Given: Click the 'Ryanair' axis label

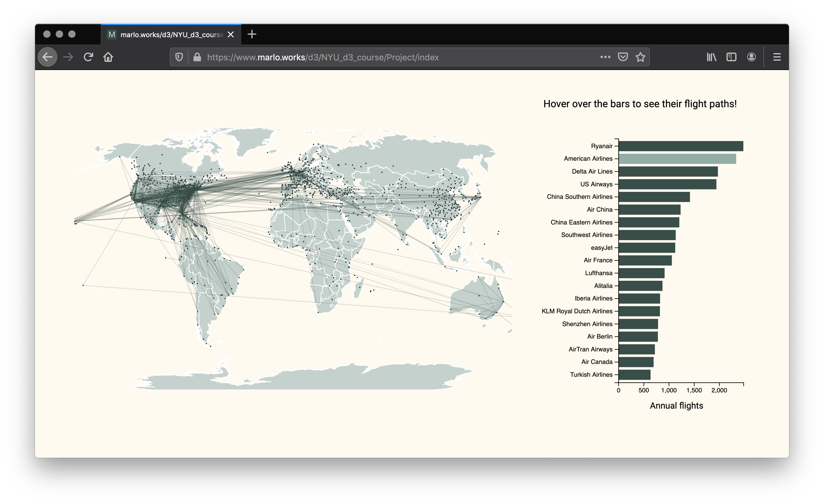Looking at the screenshot, I should coord(602,146).
